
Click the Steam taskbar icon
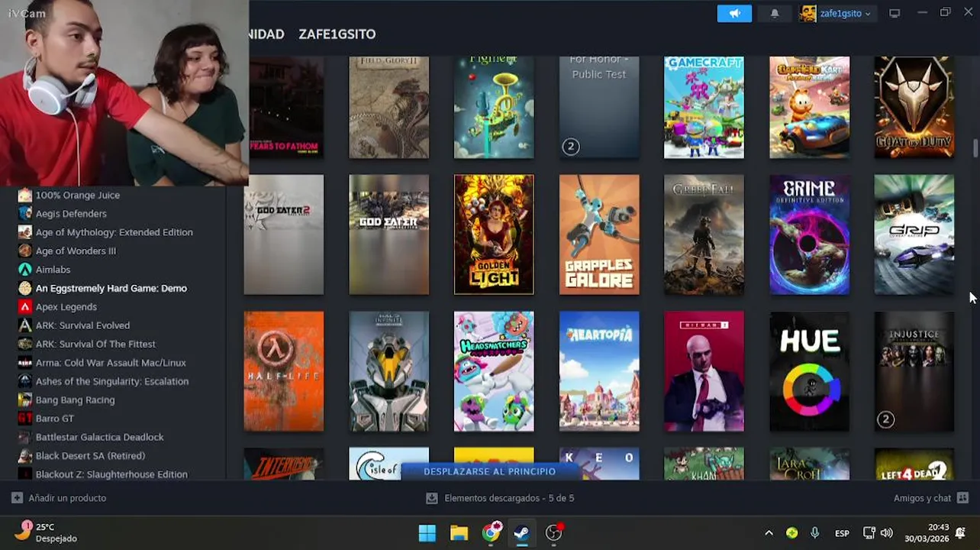[522, 532]
